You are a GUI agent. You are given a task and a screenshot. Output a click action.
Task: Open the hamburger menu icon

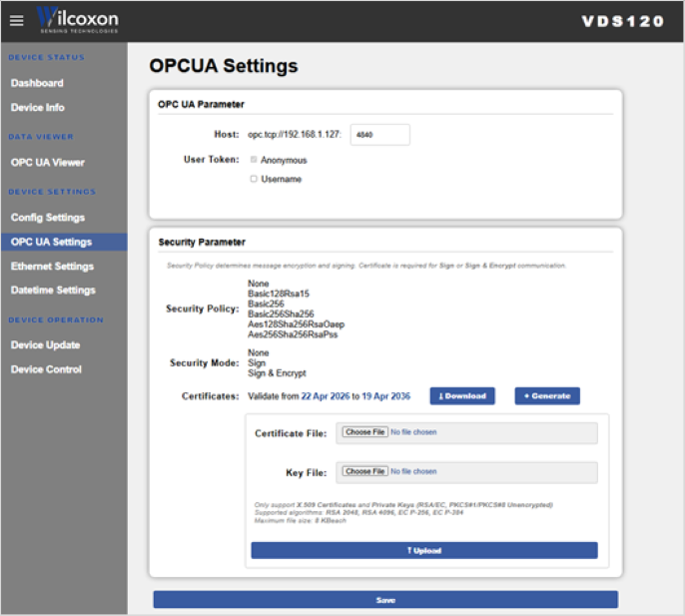click(x=17, y=21)
